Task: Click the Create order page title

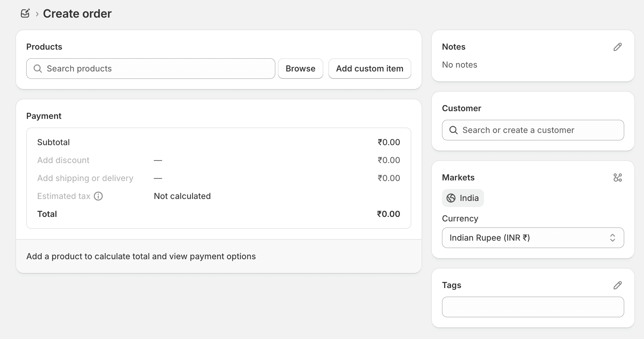Action: click(x=77, y=13)
